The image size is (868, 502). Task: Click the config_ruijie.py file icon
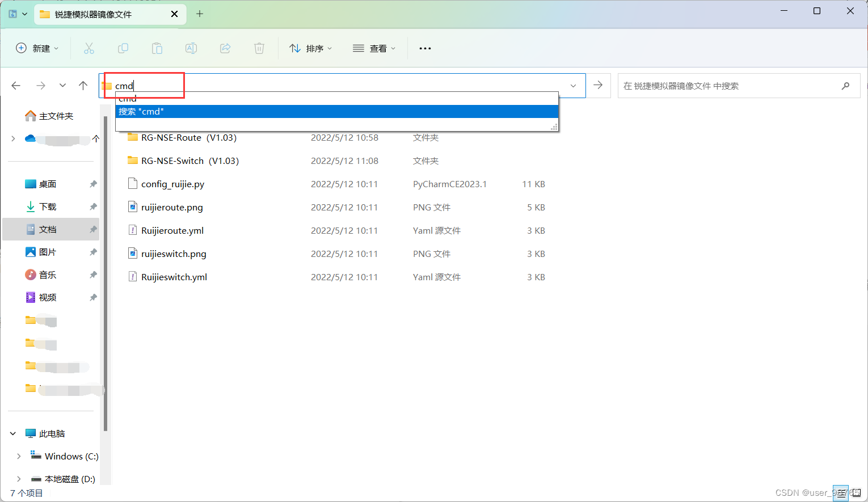pyautogui.click(x=133, y=184)
